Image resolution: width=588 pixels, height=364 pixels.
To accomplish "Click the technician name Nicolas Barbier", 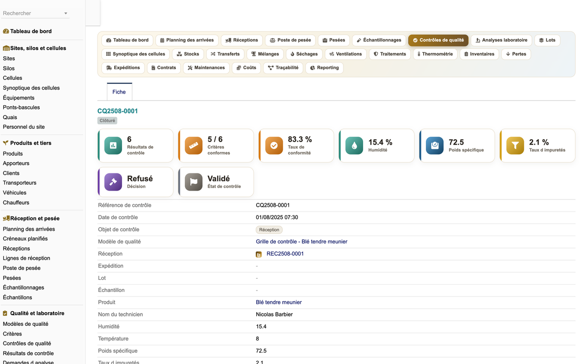I will tap(274, 315).
